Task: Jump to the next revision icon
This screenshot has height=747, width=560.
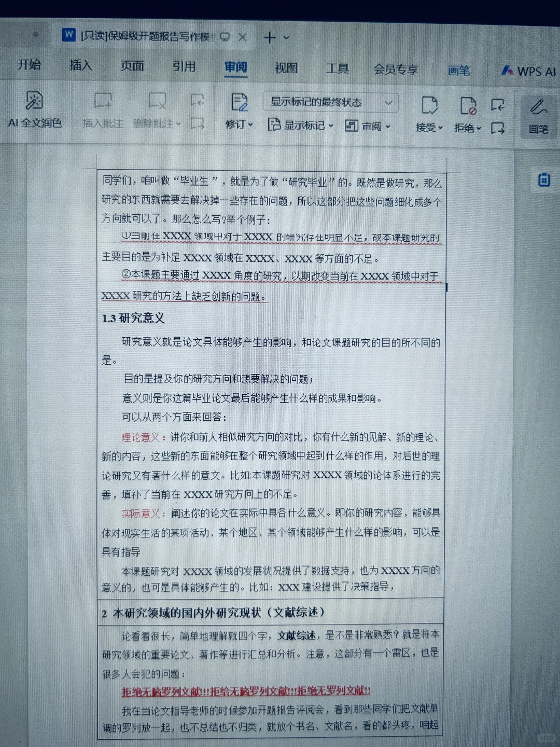Action: pyautogui.click(x=498, y=128)
